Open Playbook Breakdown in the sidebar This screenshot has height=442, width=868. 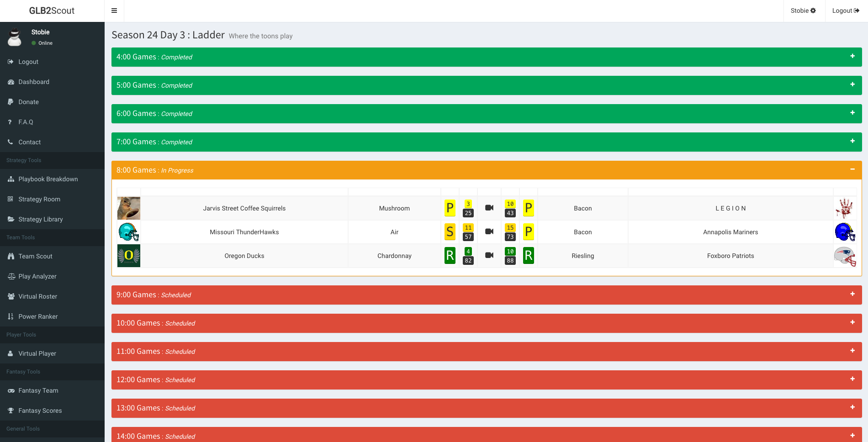coord(48,179)
